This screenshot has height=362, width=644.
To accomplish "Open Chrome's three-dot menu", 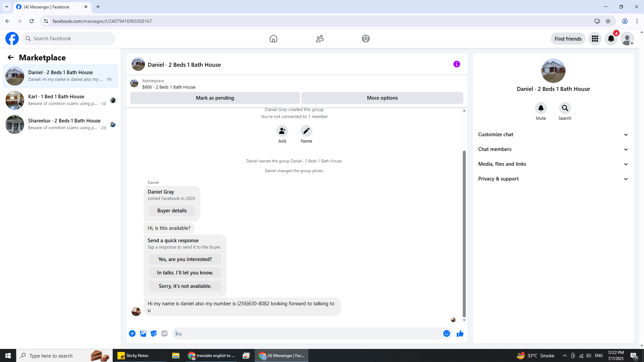I will tap(637, 21).
